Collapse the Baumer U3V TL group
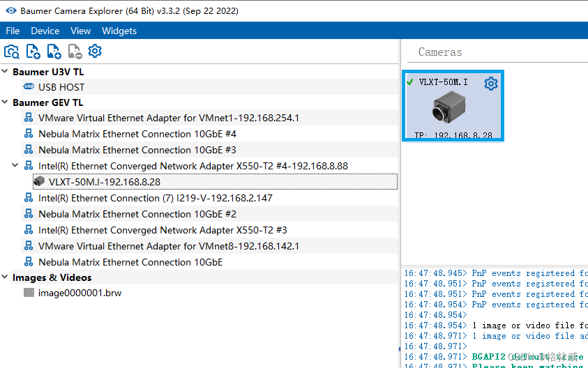This screenshot has height=368, width=588. pos(5,71)
